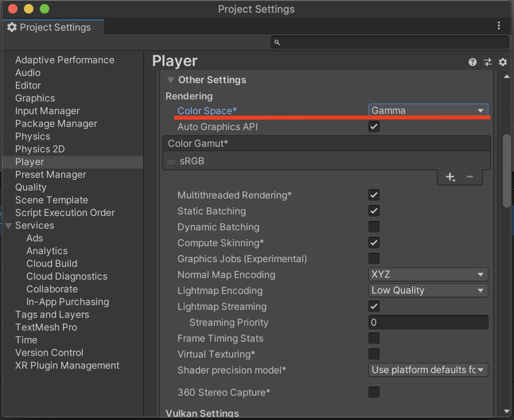Enable Dynamic Batching checkbox
The height and width of the screenshot is (420, 514).
pyautogui.click(x=374, y=226)
